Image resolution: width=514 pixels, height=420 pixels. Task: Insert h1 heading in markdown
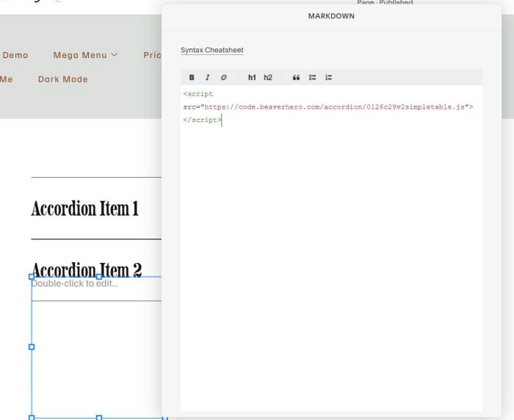tap(252, 77)
